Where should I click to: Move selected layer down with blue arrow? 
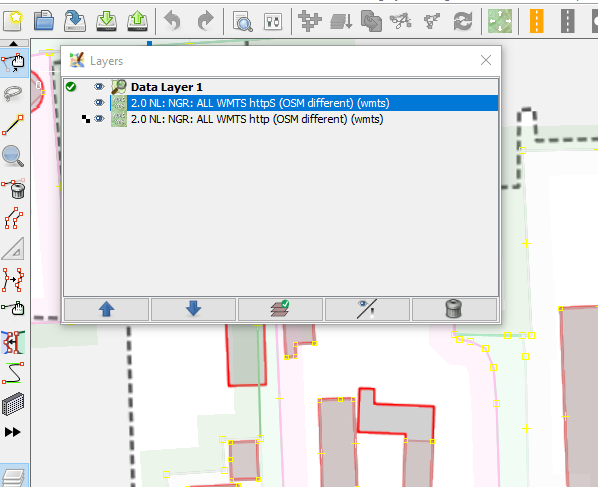[193, 309]
